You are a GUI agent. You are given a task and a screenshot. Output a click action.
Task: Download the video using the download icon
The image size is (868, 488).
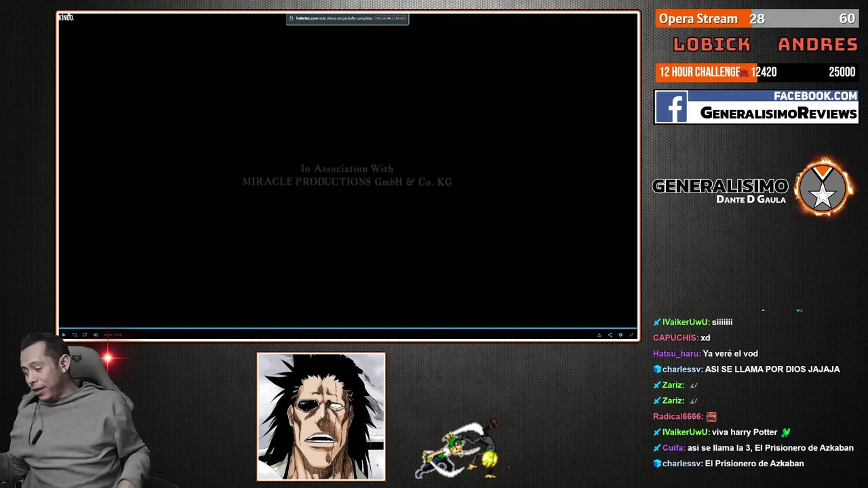(599, 335)
